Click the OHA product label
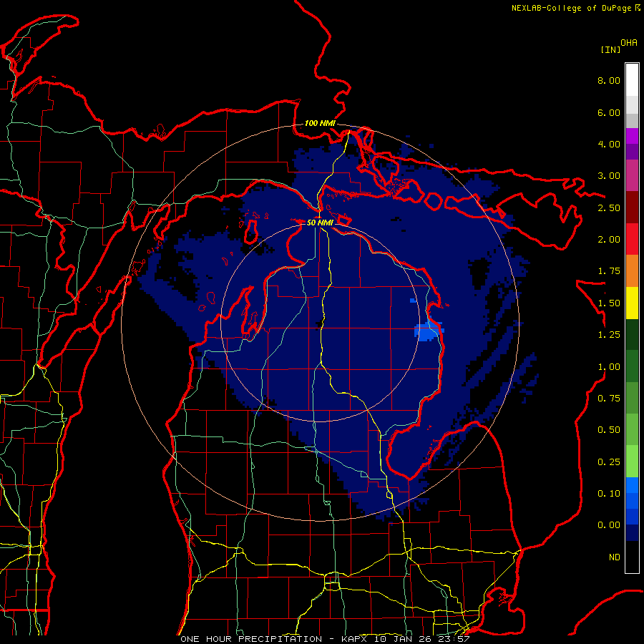 (629, 42)
